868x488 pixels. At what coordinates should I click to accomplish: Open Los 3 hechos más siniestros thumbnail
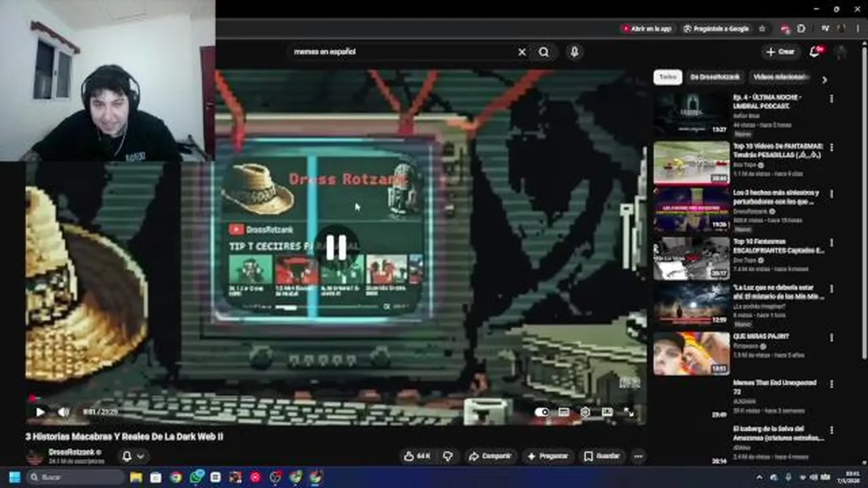click(692, 209)
